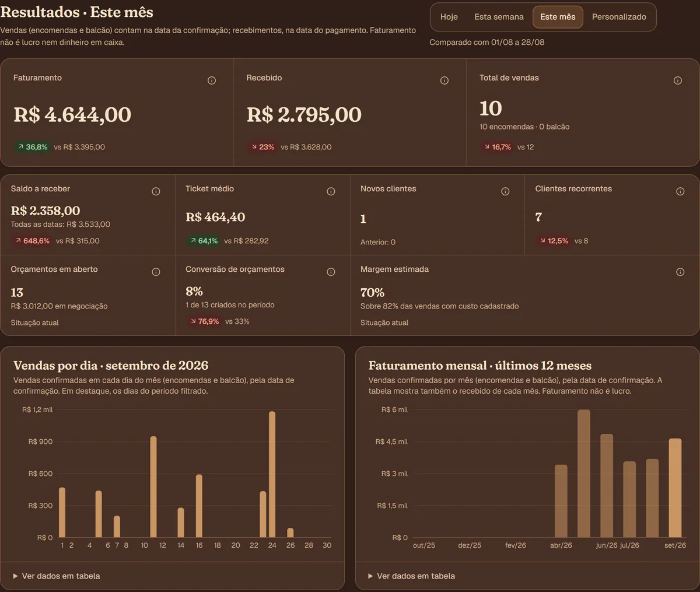Screen dimensions: 700x592
Task: Click the Faturamento value R$ 4.644,00
Action: (x=72, y=114)
